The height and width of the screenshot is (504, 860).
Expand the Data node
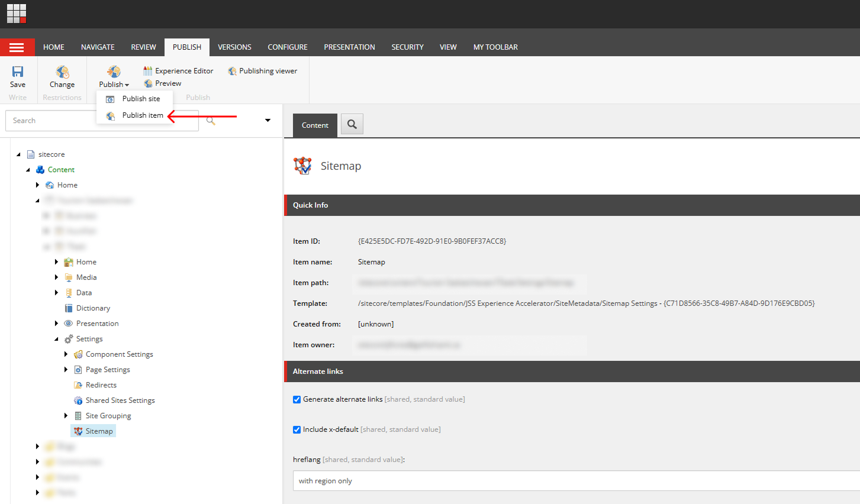pos(56,293)
